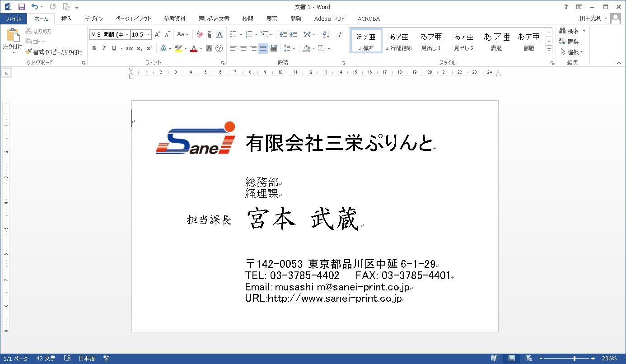The width and height of the screenshot is (626, 364).
Task: Clear all formatting eraser icon
Action: click(200, 34)
